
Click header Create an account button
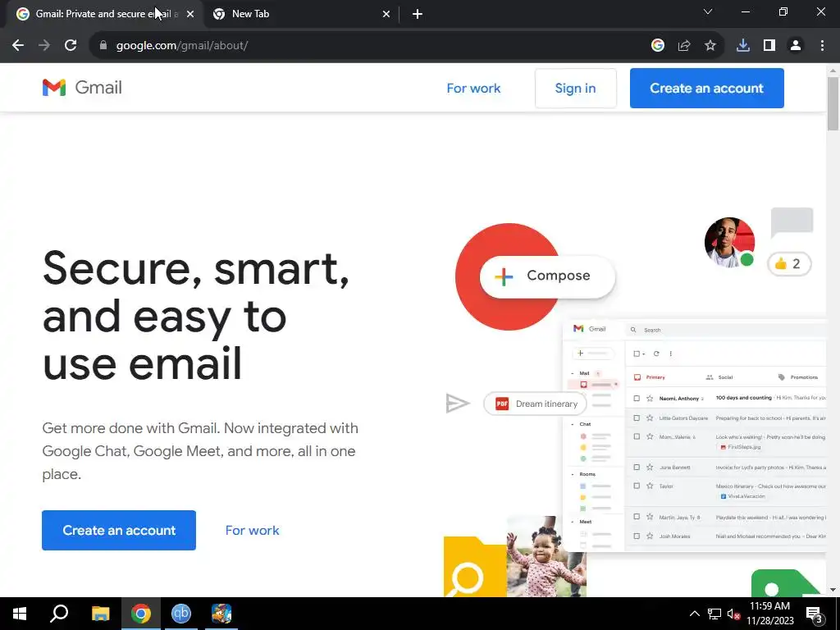click(706, 88)
